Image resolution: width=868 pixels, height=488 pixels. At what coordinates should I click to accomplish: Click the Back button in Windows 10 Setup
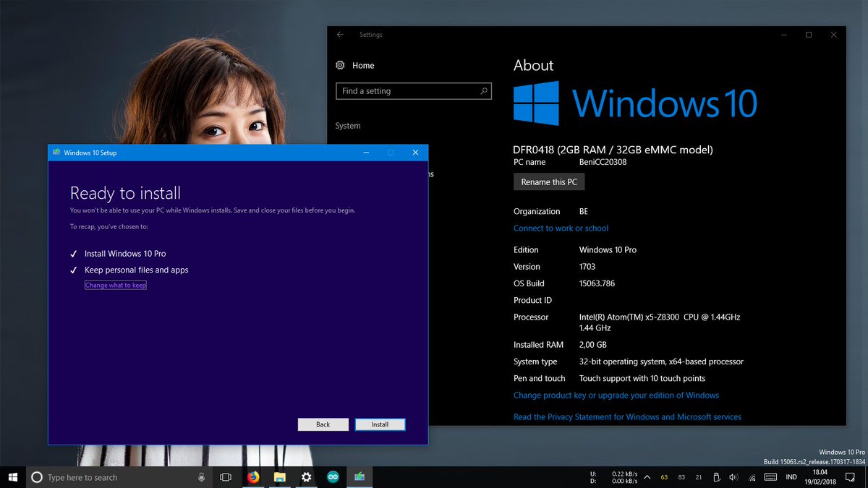[323, 424]
